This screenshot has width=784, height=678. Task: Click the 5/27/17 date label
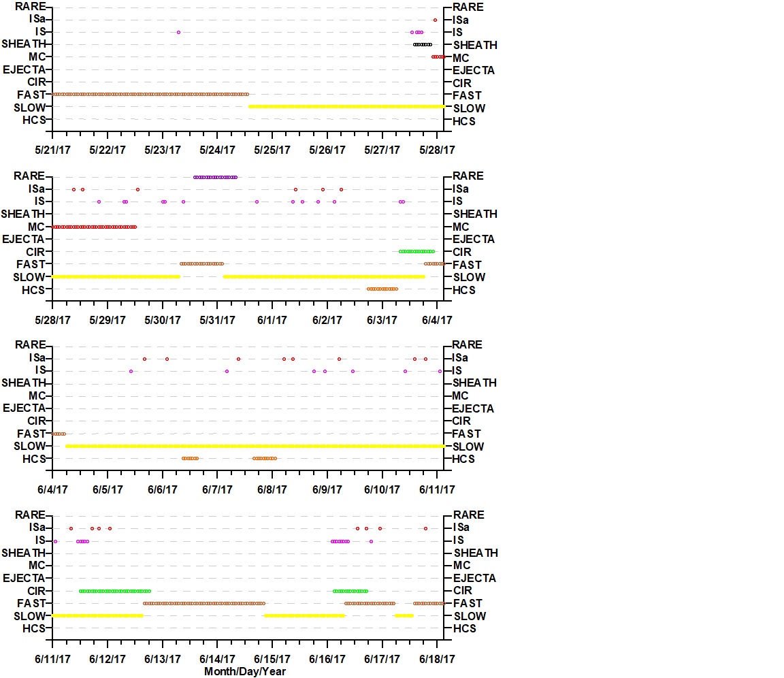point(382,150)
